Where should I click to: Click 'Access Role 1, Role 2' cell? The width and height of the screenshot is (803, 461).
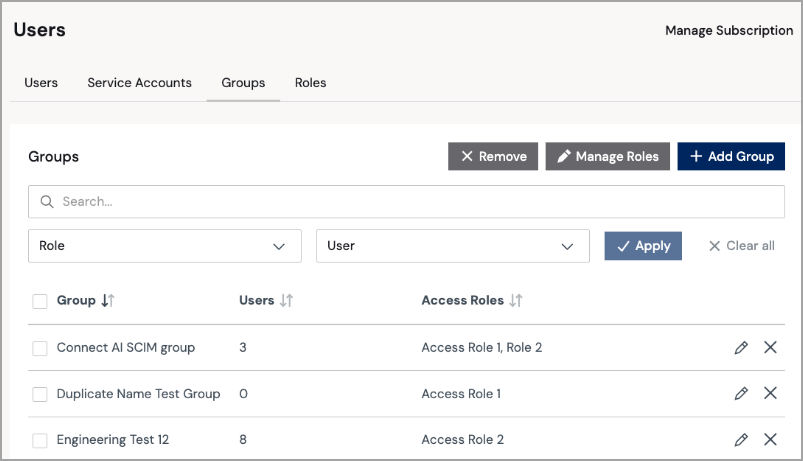(482, 347)
